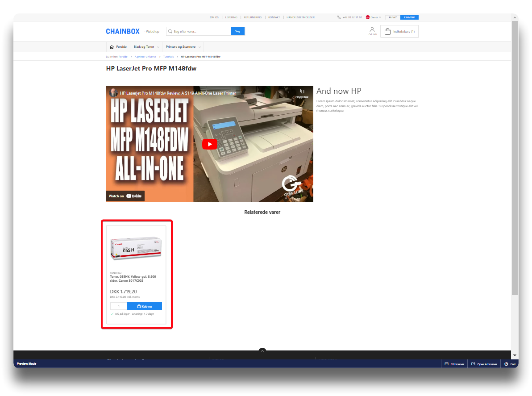This screenshot has height=396, width=532.
Task: Open the Levering page
Action: pyautogui.click(x=231, y=17)
